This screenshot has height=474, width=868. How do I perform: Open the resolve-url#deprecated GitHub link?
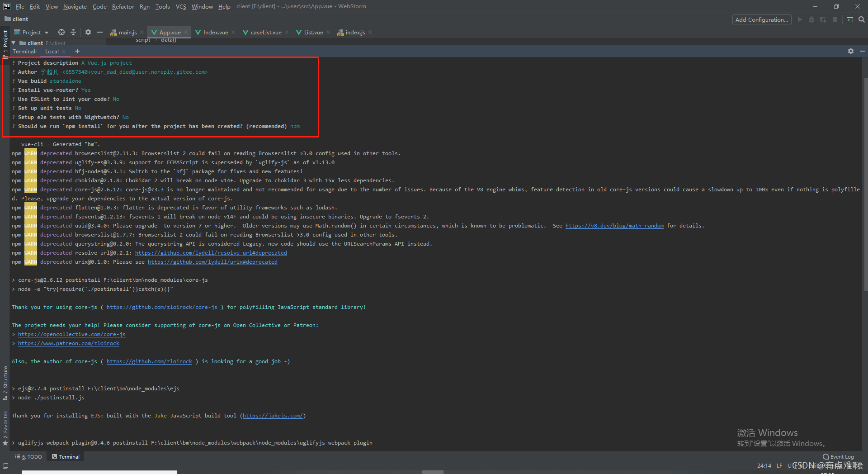tap(211, 253)
